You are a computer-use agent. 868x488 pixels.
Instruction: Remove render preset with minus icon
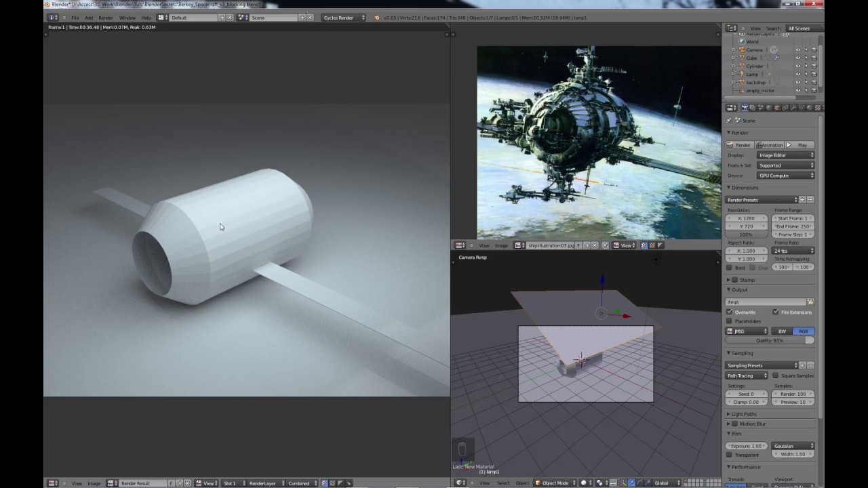[x=810, y=200]
